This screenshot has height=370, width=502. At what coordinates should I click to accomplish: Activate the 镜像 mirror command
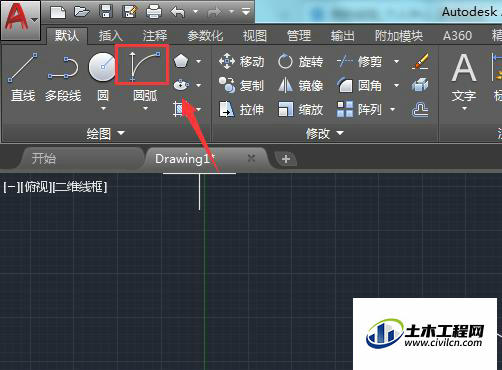(x=300, y=86)
